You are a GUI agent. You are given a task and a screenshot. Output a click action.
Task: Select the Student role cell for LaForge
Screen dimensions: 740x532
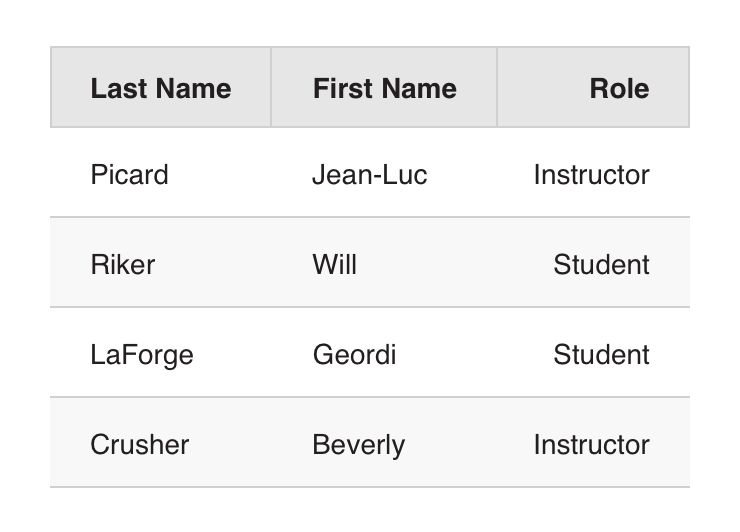(601, 355)
